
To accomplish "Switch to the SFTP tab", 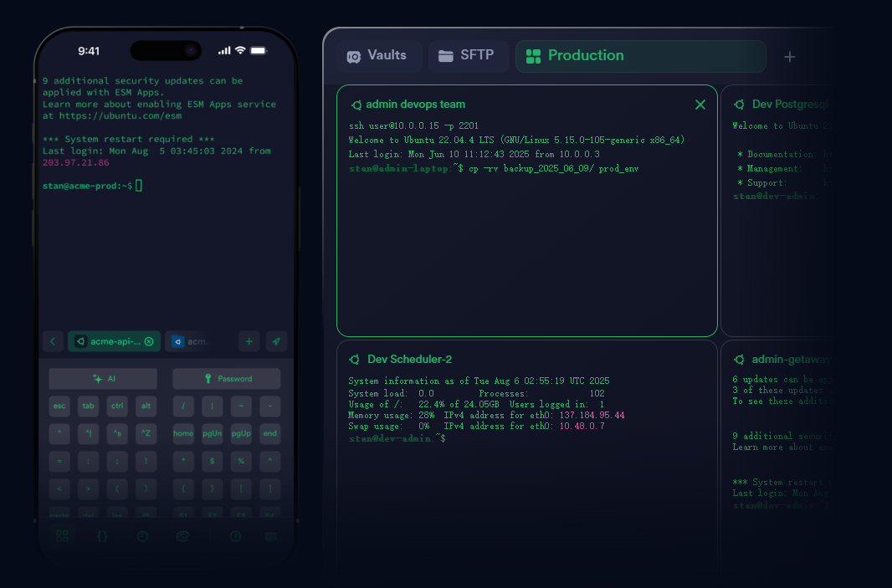I will click(468, 56).
